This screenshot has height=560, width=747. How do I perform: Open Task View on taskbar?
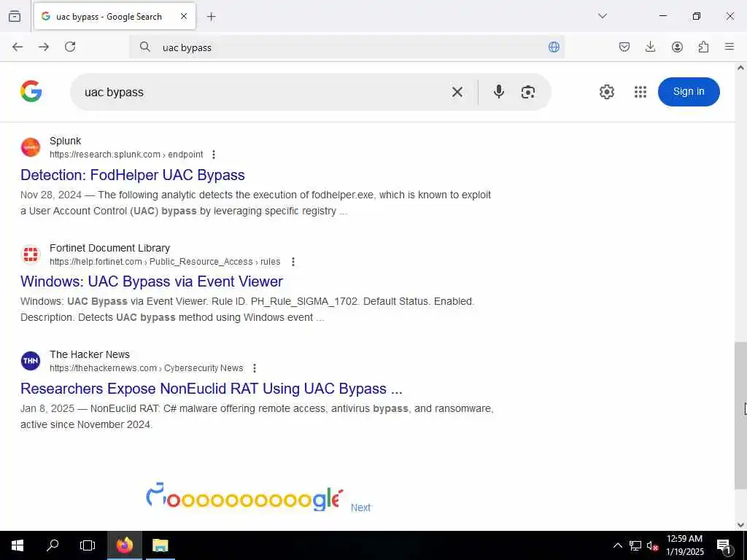coord(88,545)
